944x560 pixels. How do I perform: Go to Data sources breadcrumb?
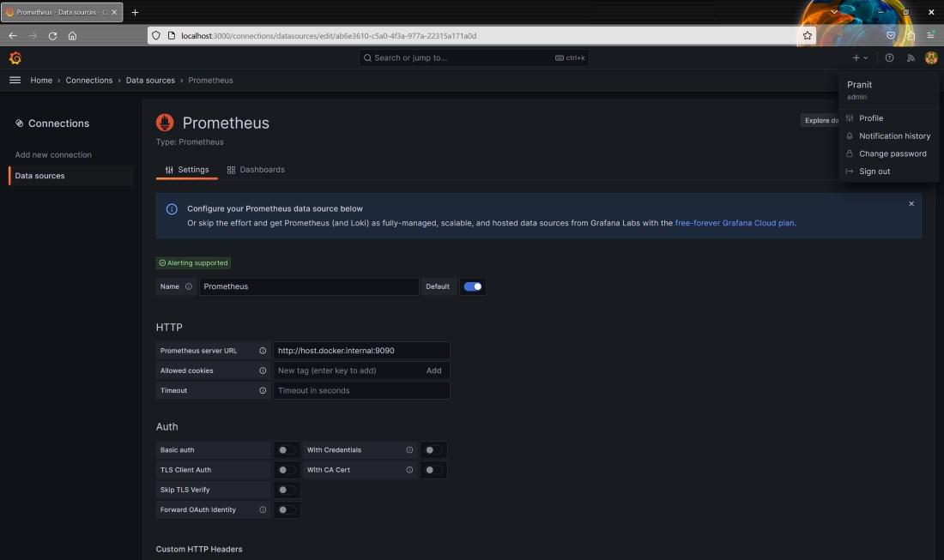click(x=150, y=80)
